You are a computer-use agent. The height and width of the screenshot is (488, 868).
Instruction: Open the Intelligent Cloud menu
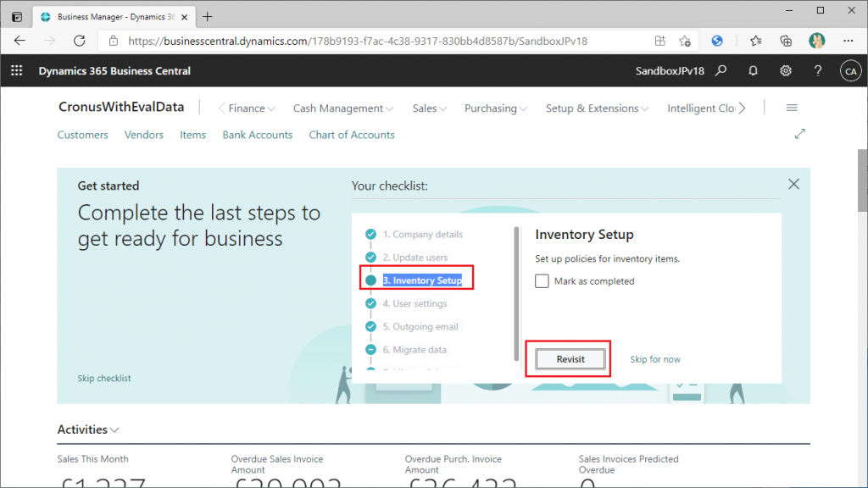pos(701,108)
